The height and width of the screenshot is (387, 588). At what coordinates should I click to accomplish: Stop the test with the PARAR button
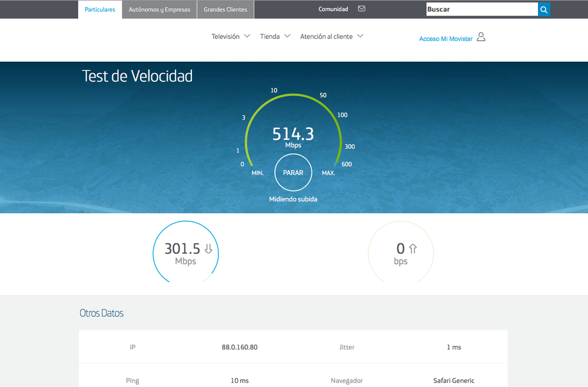293,173
